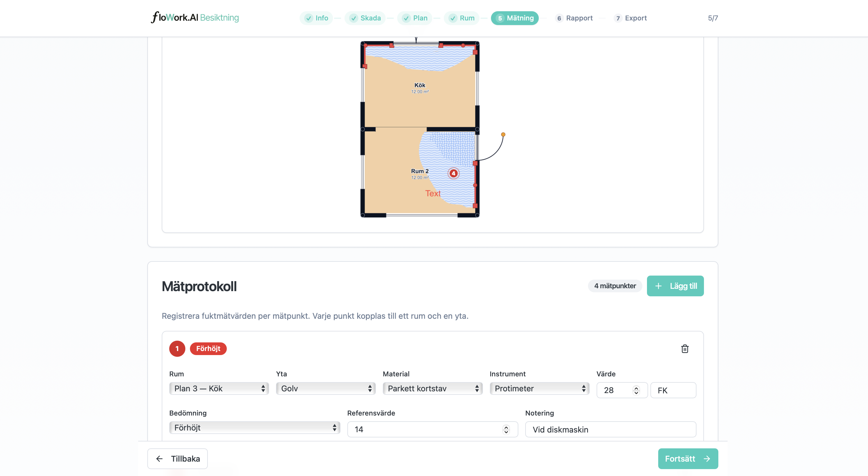Image resolution: width=868 pixels, height=476 pixels.
Task: Open the Material dropdown showing Parkett kortstav
Action: pos(433,388)
